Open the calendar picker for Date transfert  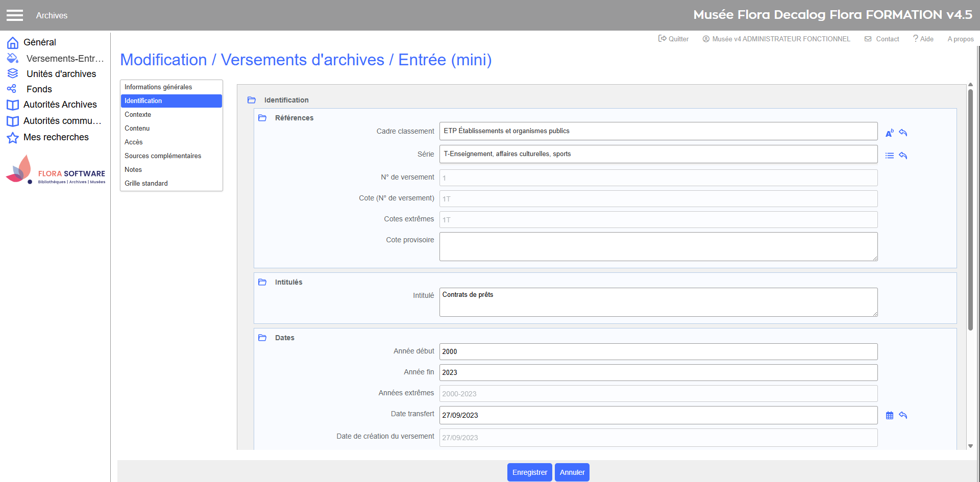tap(889, 415)
